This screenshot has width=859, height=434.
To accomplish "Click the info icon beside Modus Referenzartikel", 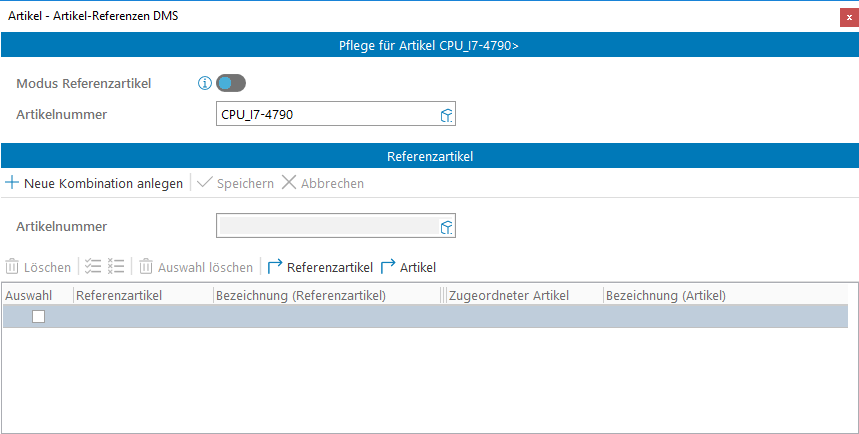I will tap(205, 84).
